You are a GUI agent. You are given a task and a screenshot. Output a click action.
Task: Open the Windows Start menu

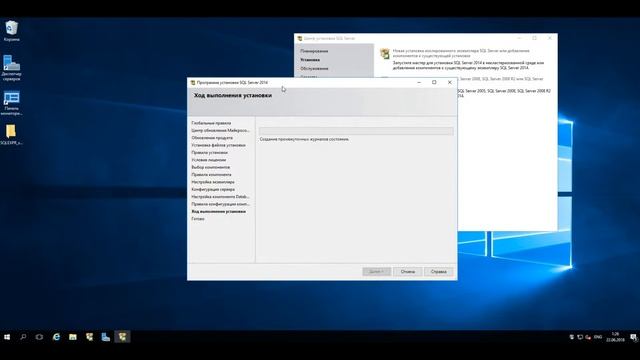[x=7, y=337]
